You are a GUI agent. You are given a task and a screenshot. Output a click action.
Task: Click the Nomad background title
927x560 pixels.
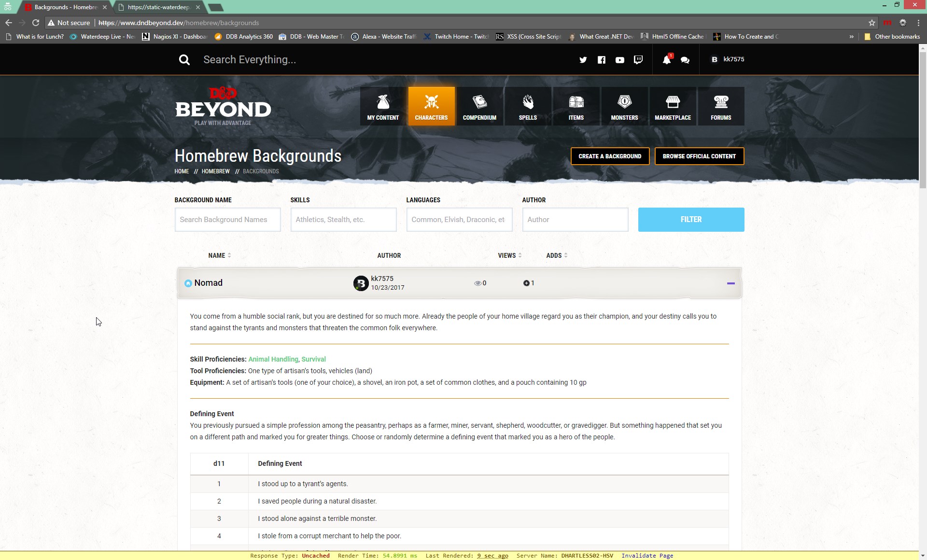tap(208, 283)
